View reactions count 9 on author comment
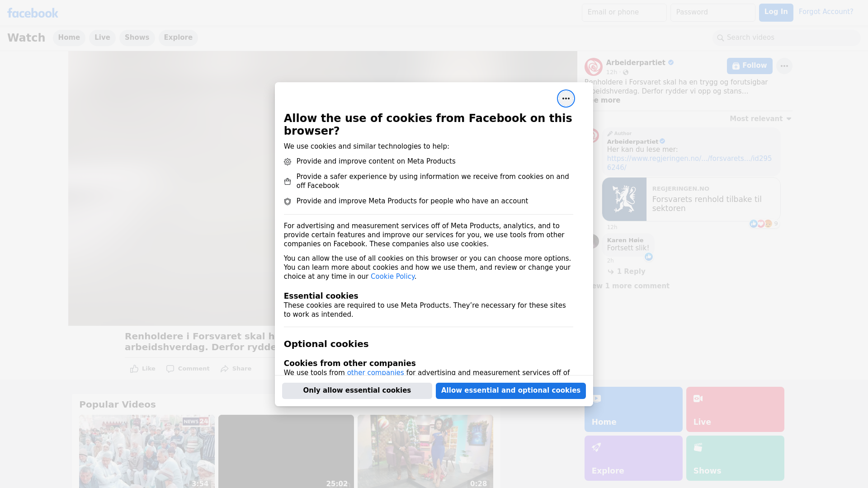The height and width of the screenshot is (488, 868). pyautogui.click(x=764, y=224)
